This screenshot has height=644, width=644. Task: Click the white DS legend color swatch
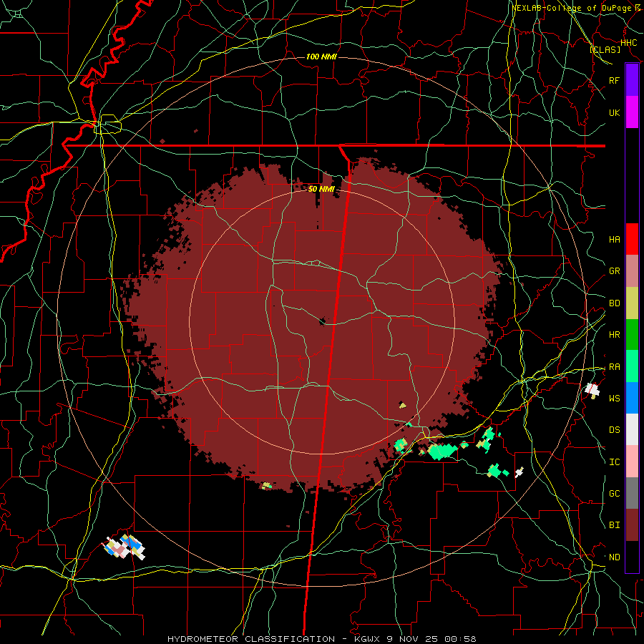pos(632,429)
